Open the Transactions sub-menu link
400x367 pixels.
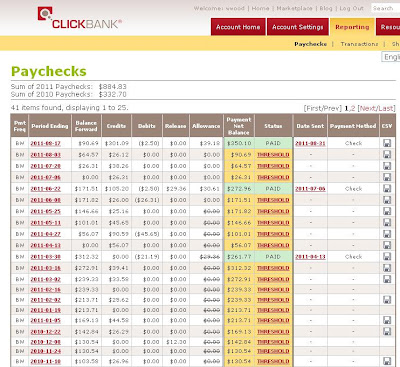tap(359, 44)
